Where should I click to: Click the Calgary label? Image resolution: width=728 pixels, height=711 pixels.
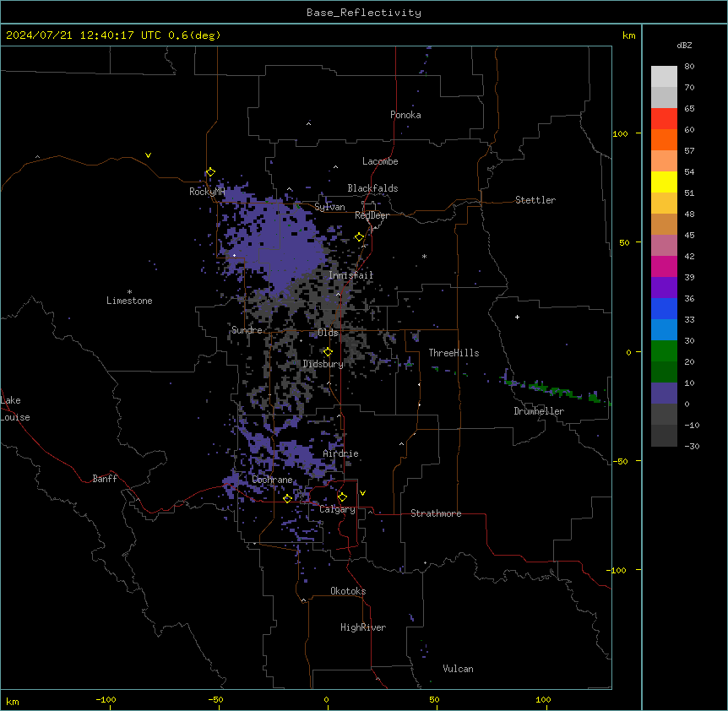coord(338,509)
